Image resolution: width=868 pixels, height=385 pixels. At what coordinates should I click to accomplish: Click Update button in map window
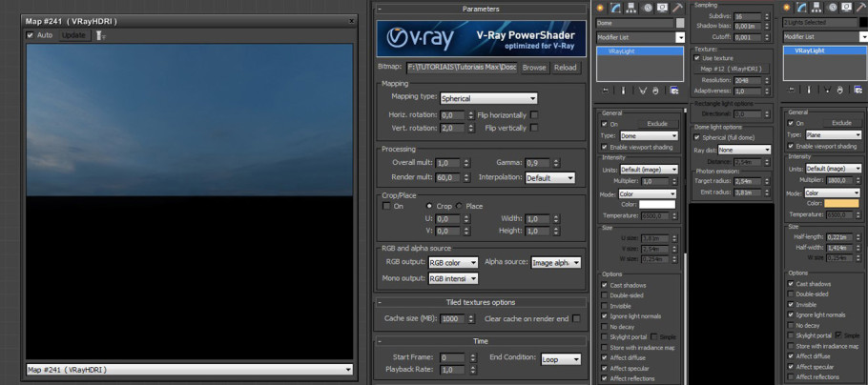[x=73, y=35]
